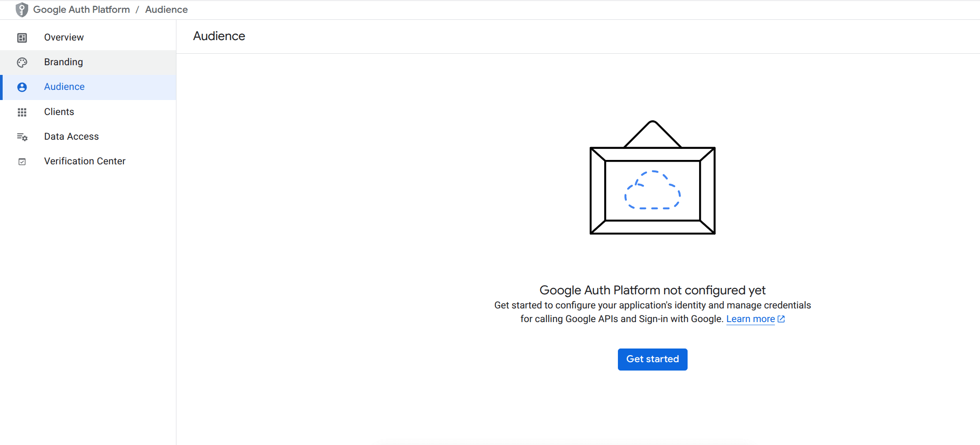Click the external link icon beside Learn more

(x=781, y=319)
